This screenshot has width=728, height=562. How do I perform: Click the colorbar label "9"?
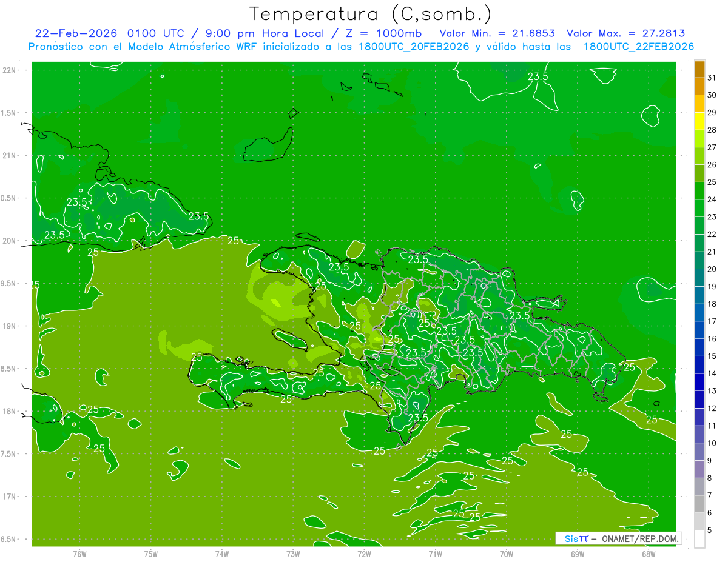710,461
